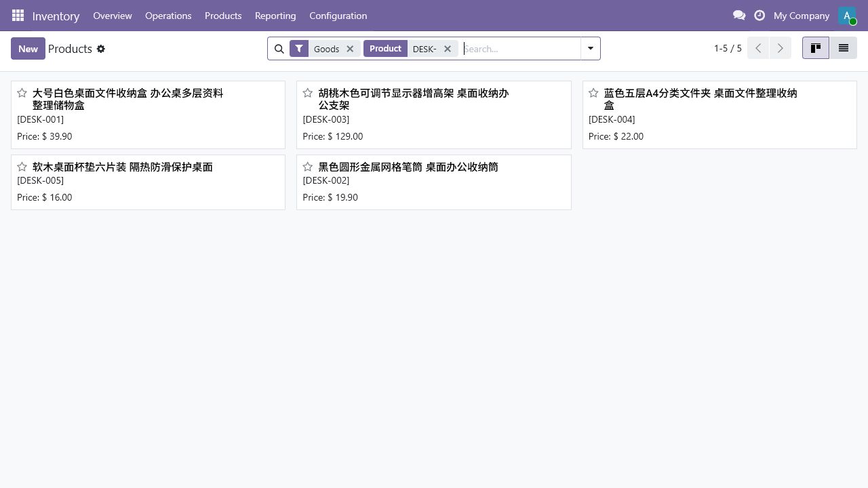The width and height of the screenshot is (868, 488).
Task: Switch to List view
Action: (844, 48)
